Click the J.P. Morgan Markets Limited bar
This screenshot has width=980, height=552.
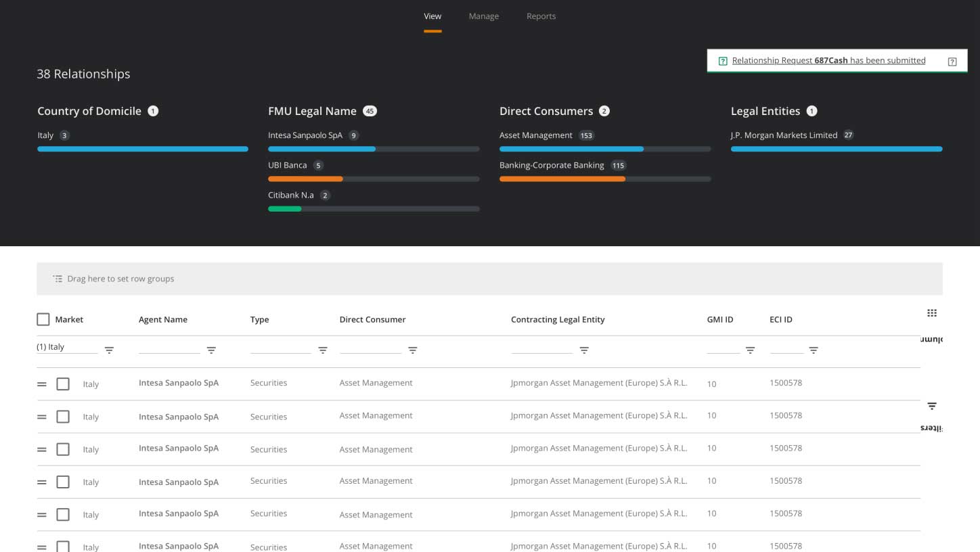(837, 149)
